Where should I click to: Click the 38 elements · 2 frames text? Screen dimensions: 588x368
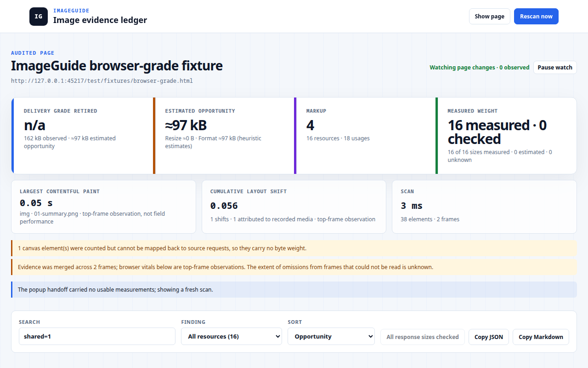430,219
